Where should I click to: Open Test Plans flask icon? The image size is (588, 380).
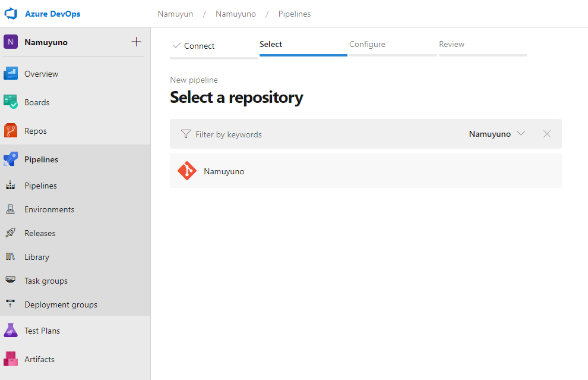pos(11,331)
